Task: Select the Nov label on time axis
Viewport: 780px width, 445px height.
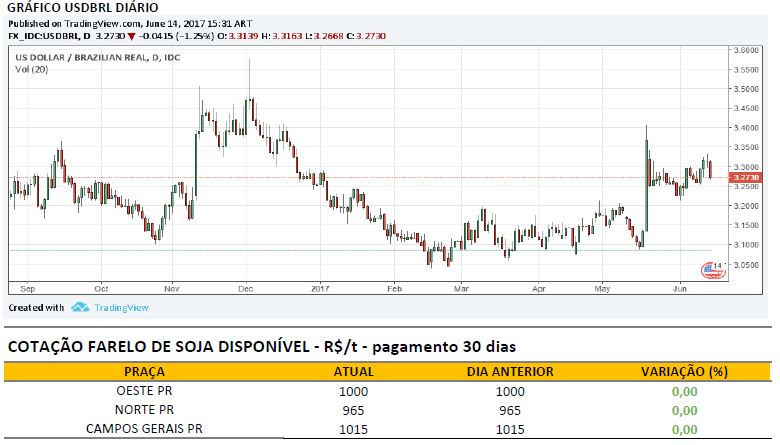Action: (170, 286)
